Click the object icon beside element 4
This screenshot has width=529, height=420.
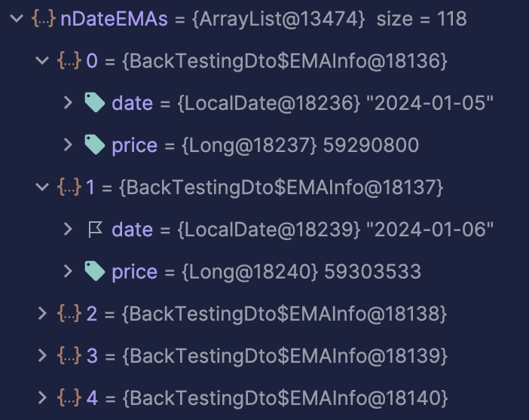(69, 397)
